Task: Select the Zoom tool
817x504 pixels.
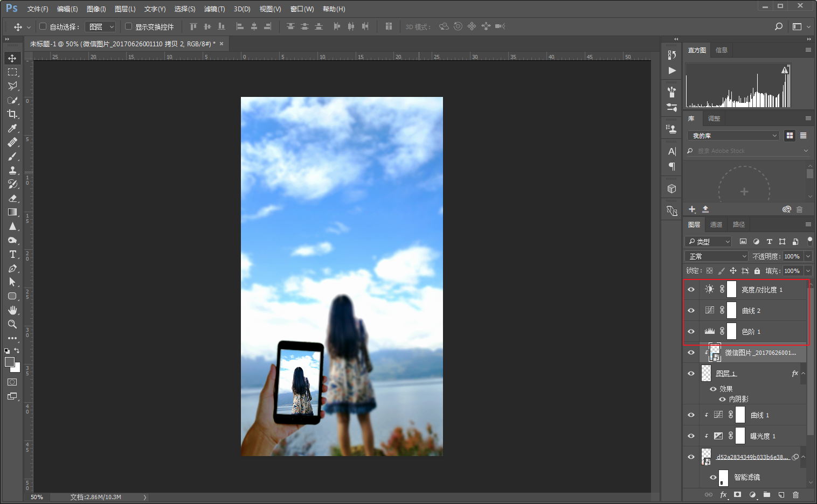Action: tap(12, 324)
